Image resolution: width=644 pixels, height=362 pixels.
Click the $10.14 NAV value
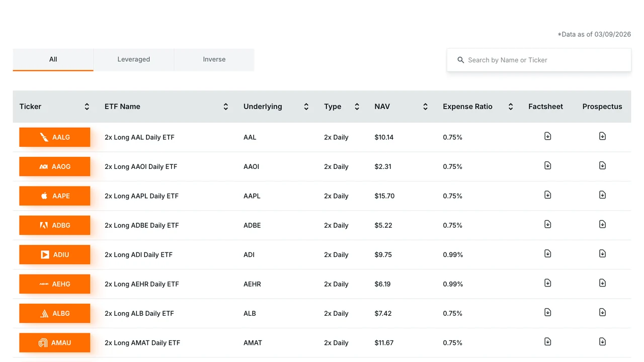pyautogui.click(x=384, y=137)
